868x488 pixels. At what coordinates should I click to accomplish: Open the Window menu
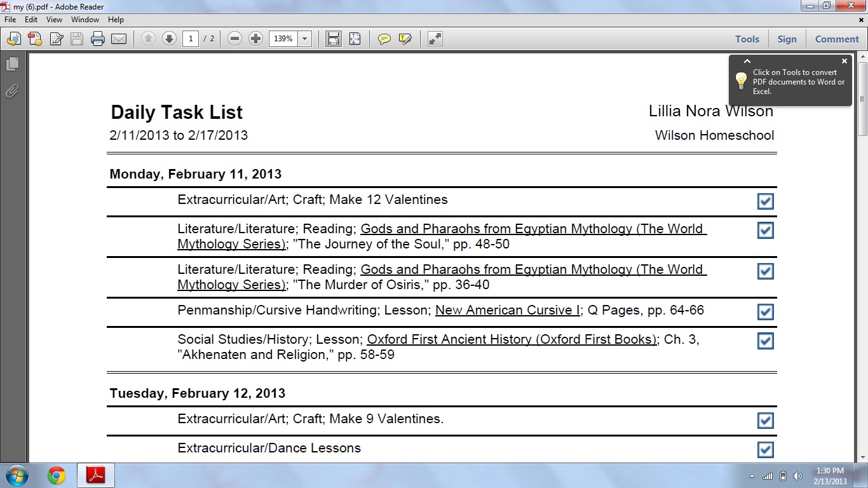(85, 20)
